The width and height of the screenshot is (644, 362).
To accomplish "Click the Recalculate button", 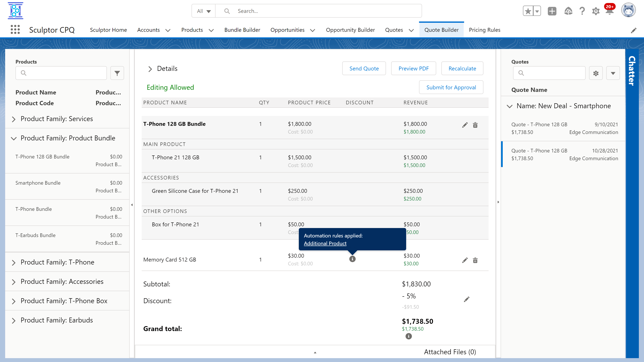I will [x=462, y=68].
